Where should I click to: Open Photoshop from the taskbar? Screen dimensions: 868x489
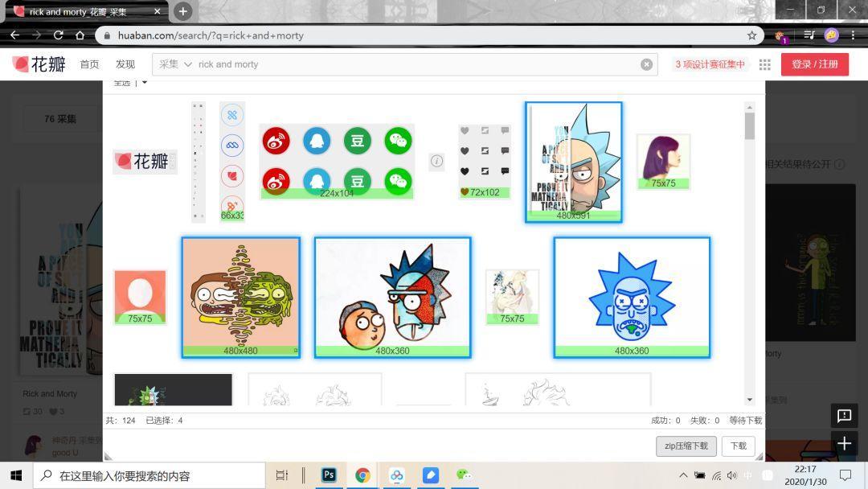(x=329, y=475)
